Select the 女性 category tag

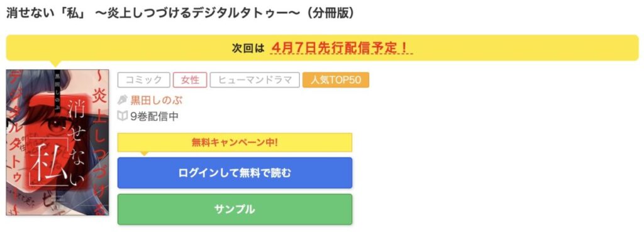(190, 80)
